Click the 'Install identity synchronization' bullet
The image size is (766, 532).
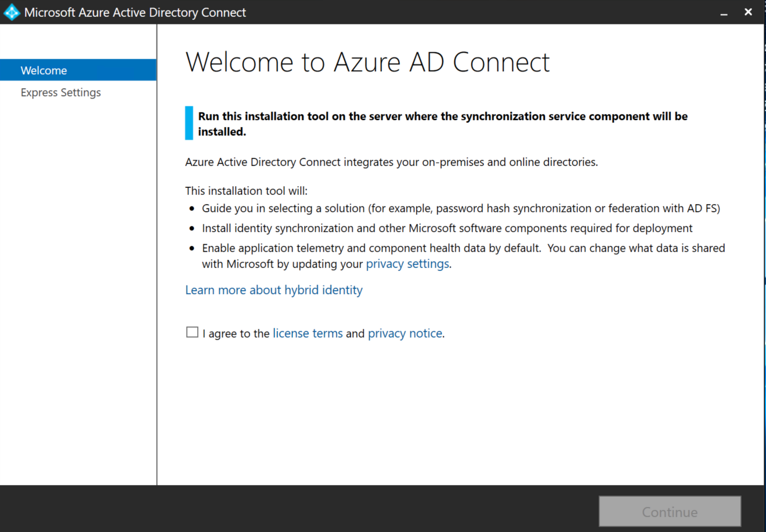(x=447, y=228)
